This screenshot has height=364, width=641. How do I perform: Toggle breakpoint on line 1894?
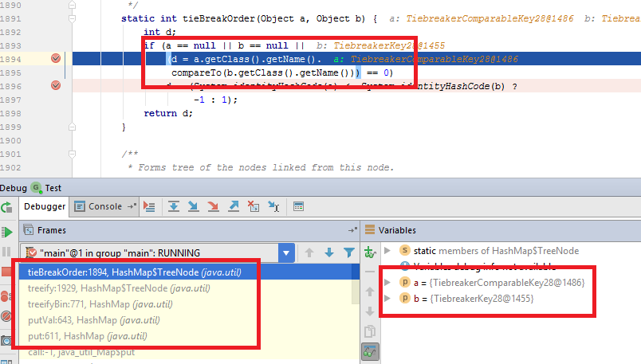[56, 59]
